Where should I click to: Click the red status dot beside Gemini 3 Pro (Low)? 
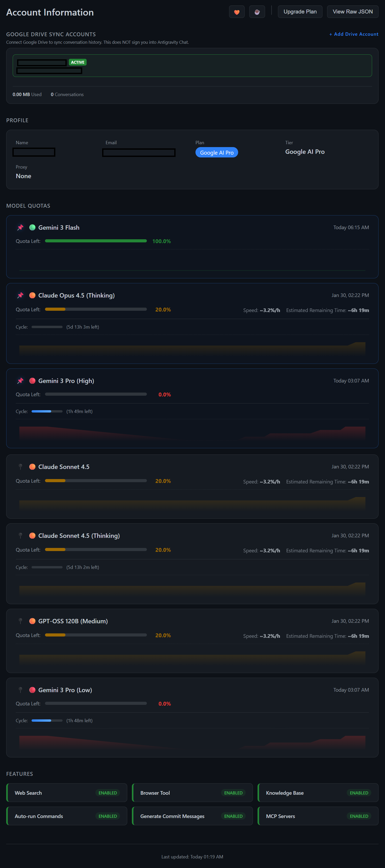pyautogui.click(x=32, y=690)
